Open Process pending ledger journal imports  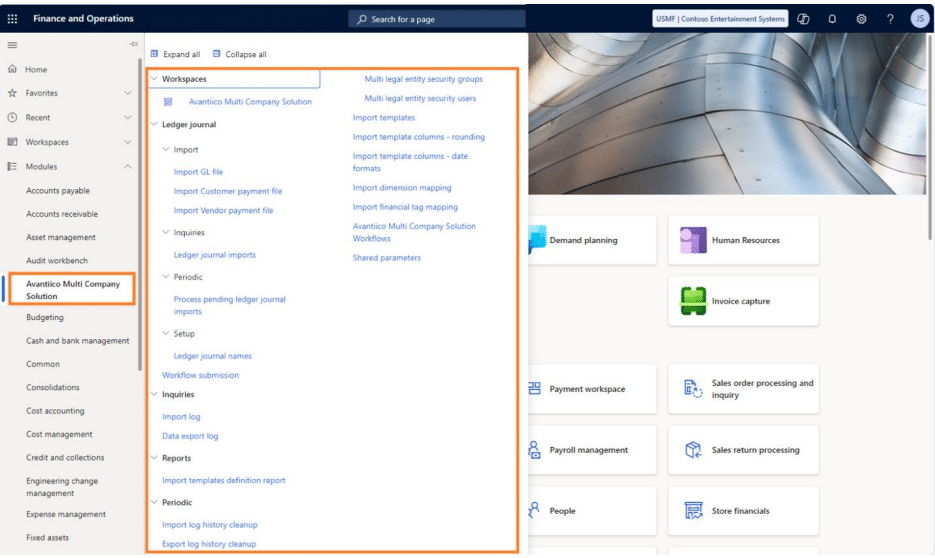[230, 305]
